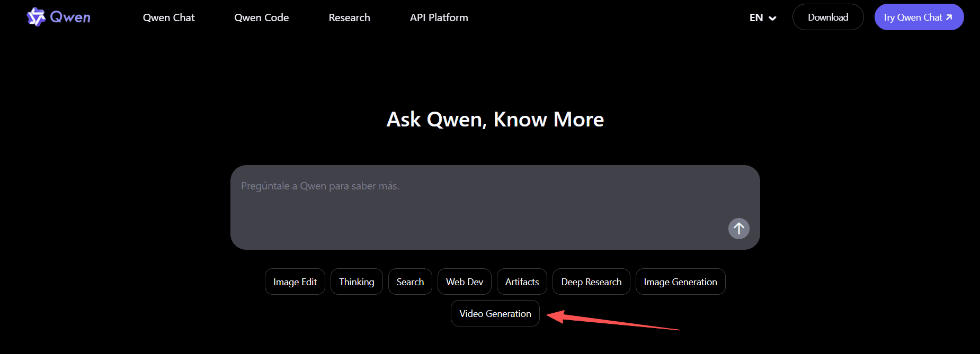This screenshot has width=980, height=354.
Task: Open Qwen Chat menu item
Action: [168, 17]
